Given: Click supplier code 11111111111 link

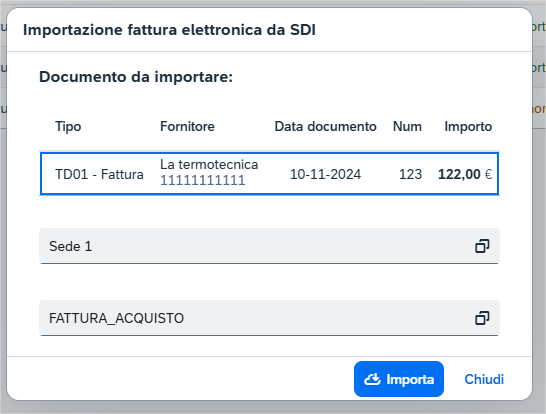Looking at the screenshot, I should point(203,180).
